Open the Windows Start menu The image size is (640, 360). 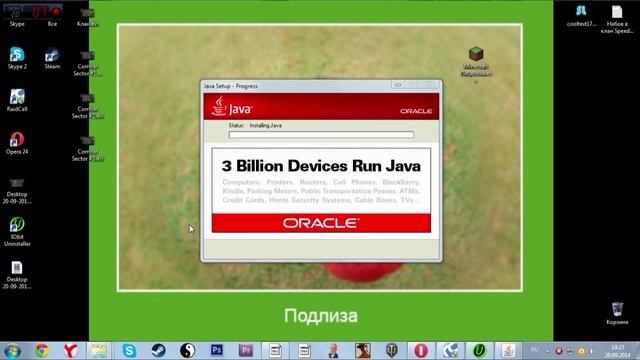(12, 351)
